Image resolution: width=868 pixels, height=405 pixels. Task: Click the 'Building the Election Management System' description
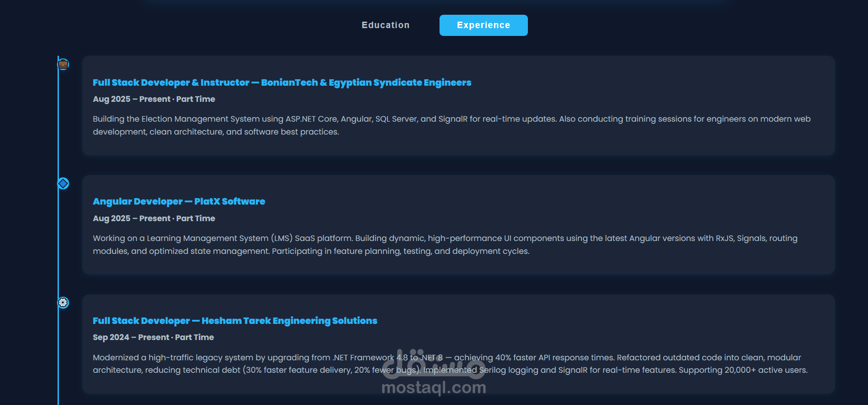tap(451, 125)
